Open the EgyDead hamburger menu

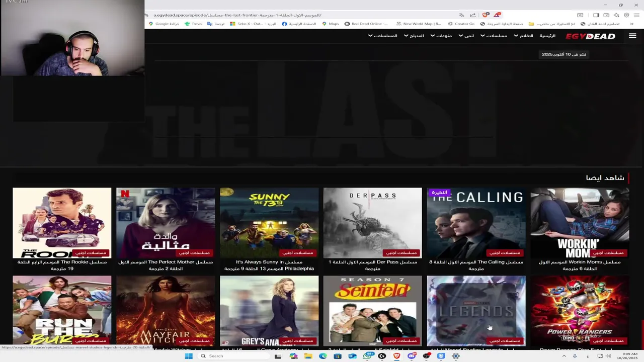point(632,36)
